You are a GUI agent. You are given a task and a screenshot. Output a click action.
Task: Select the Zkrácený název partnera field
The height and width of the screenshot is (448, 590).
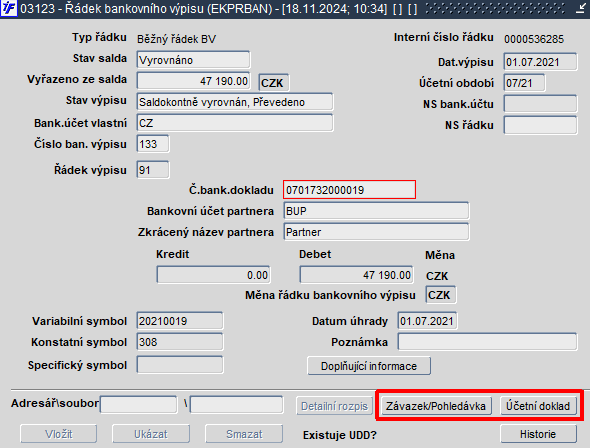[376, 232]
